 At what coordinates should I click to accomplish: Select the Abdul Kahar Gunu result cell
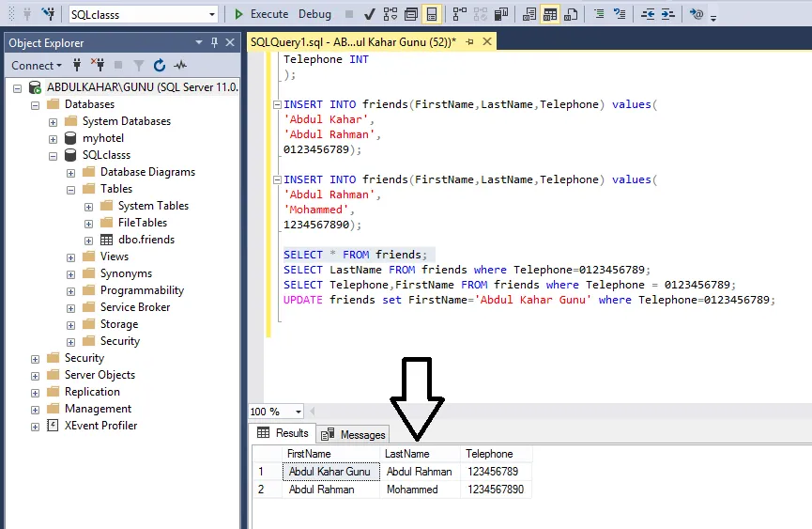pos(331,472)
